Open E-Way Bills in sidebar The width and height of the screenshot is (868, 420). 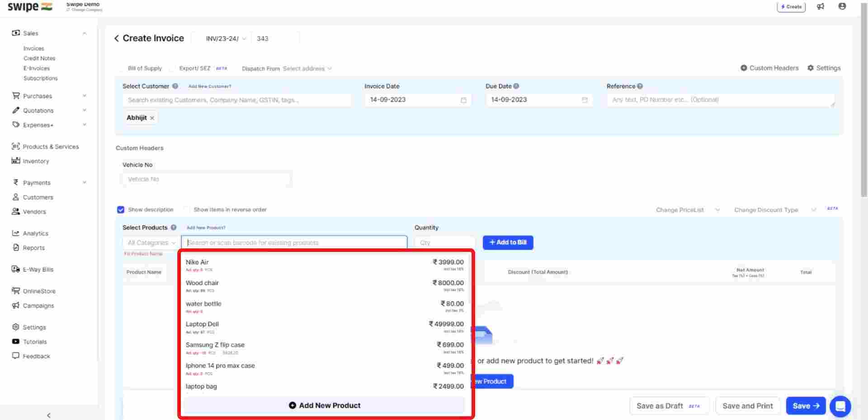[x=33, y=270]
